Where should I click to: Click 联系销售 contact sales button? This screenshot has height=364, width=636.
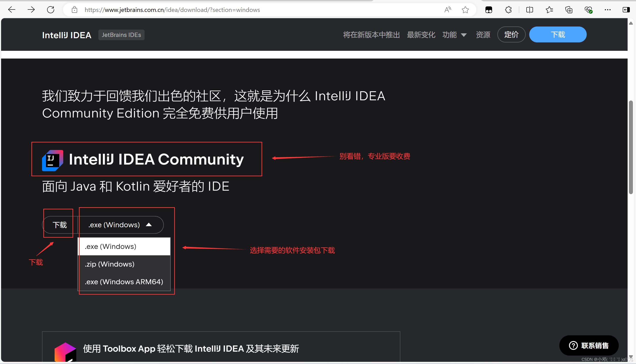click(x=589, y=345)
